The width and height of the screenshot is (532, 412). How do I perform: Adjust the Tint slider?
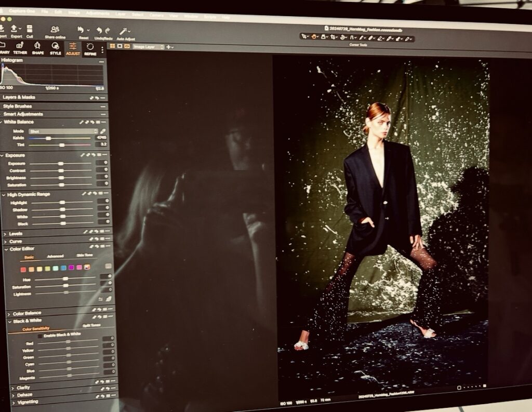pyautogui.click(x=62, y=145)
